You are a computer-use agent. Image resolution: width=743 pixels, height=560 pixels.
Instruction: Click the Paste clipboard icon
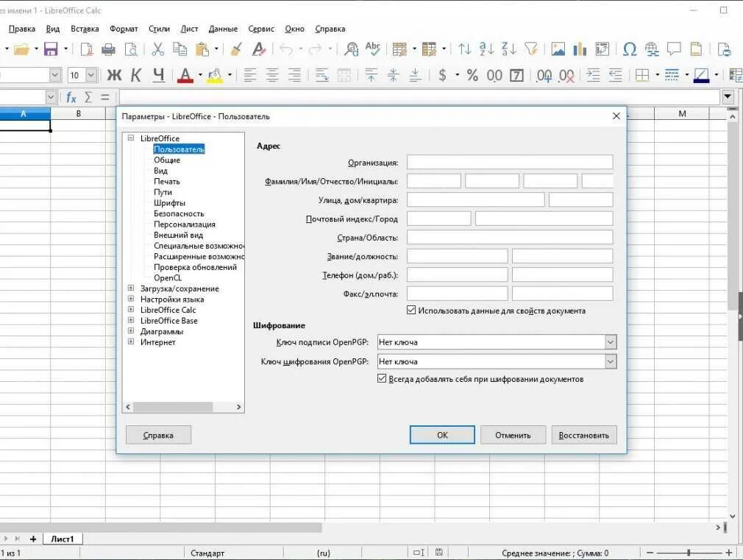(202, 49)
